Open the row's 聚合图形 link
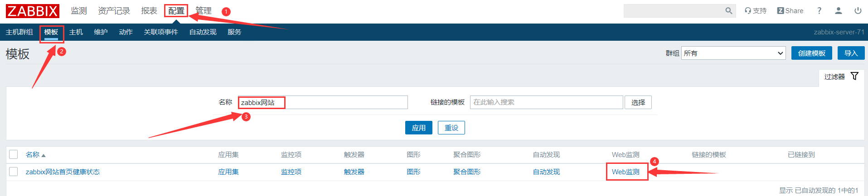The width and height of the screenshot is (868, 196). click(467, 172)
